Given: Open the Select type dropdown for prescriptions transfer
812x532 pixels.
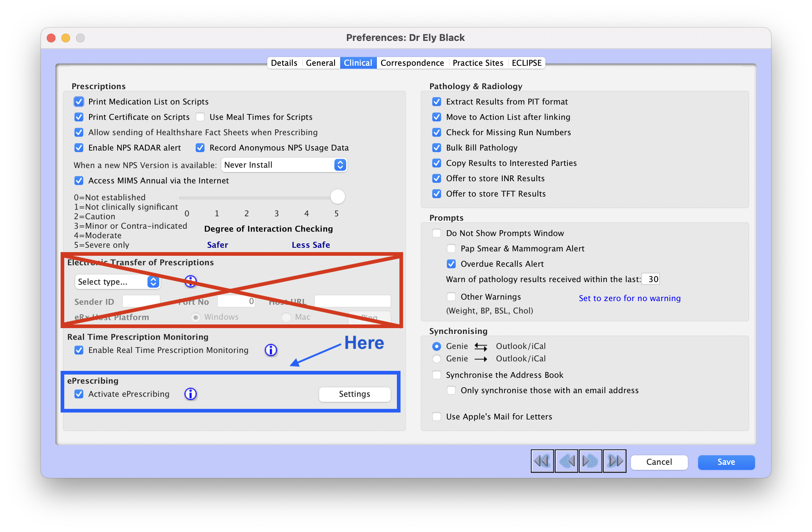Looking at the screenshot, I should coord(118,281).
